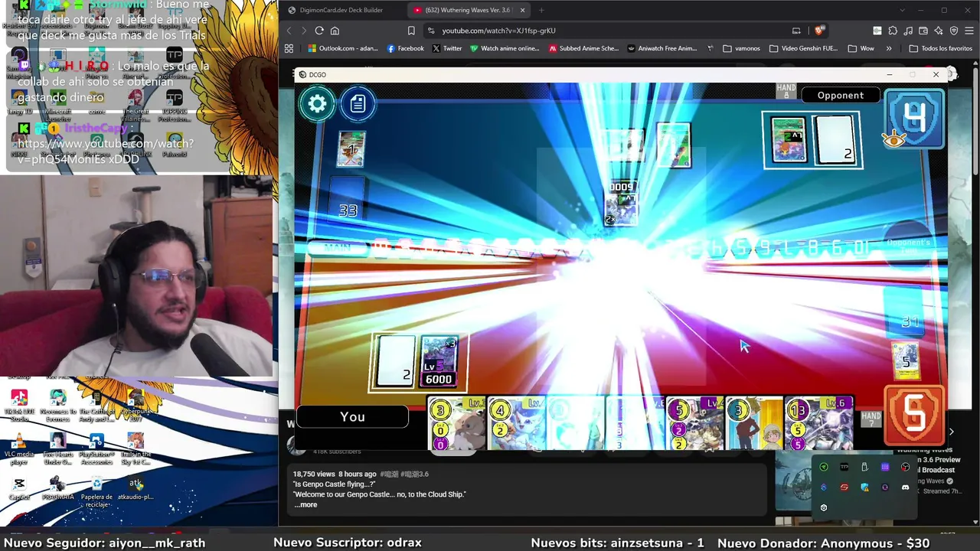
Task: Expand the Video Genshin bookmark folder
Action: pos(803,48)
